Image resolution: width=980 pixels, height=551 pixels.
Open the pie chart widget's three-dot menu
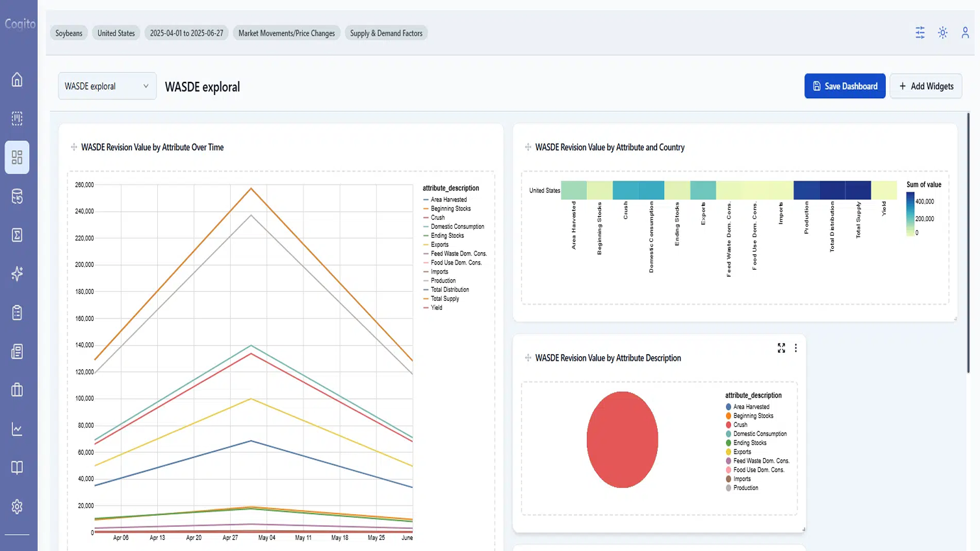tap(795, 348)
